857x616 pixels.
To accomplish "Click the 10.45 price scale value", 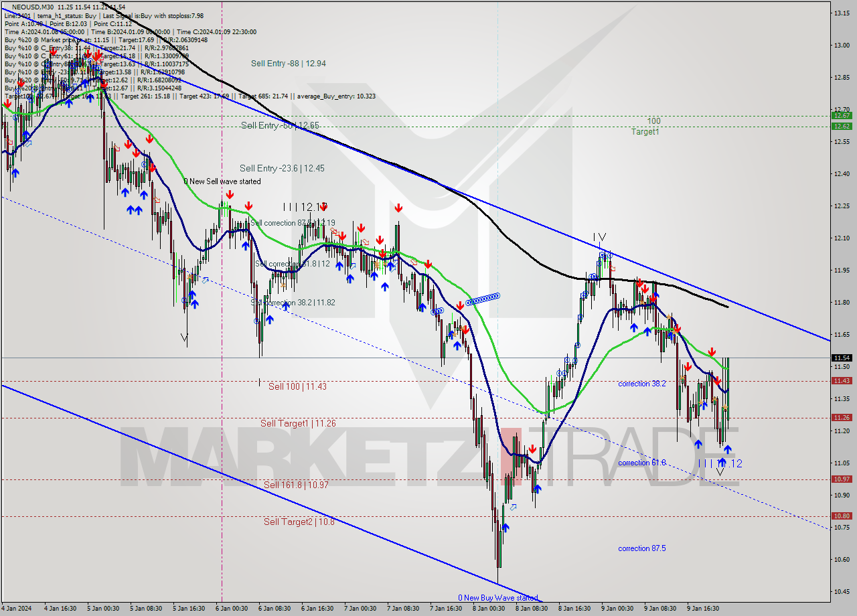I will pyautogui.click(x=841, y=591).
